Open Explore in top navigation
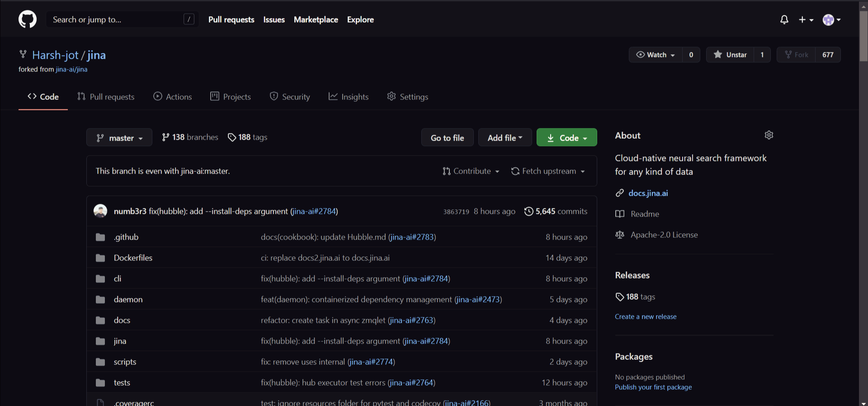Screen dimensions: 868x406 [360, 19]
